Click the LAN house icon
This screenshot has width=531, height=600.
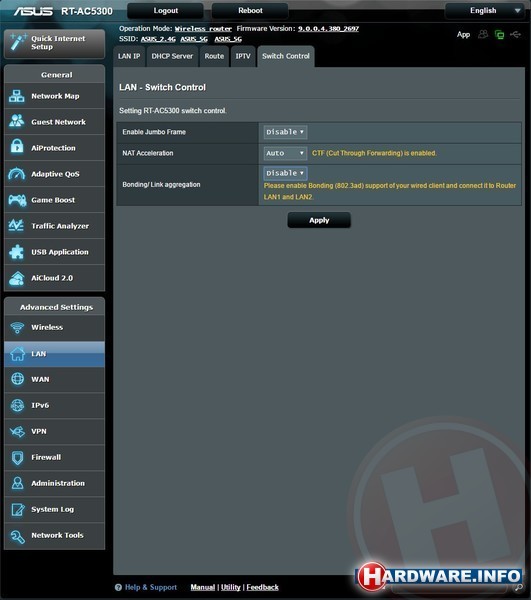click(x=18, y=354)
